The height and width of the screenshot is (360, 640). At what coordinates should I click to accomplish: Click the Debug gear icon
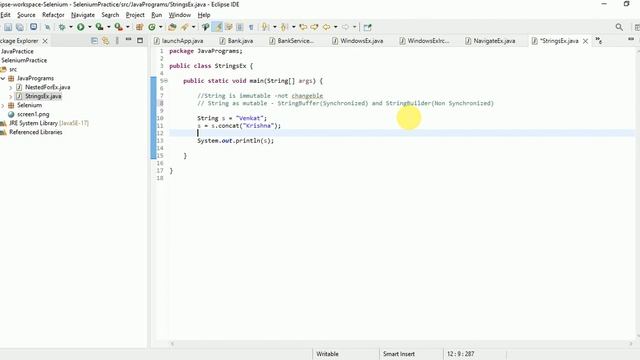(62, 27)
